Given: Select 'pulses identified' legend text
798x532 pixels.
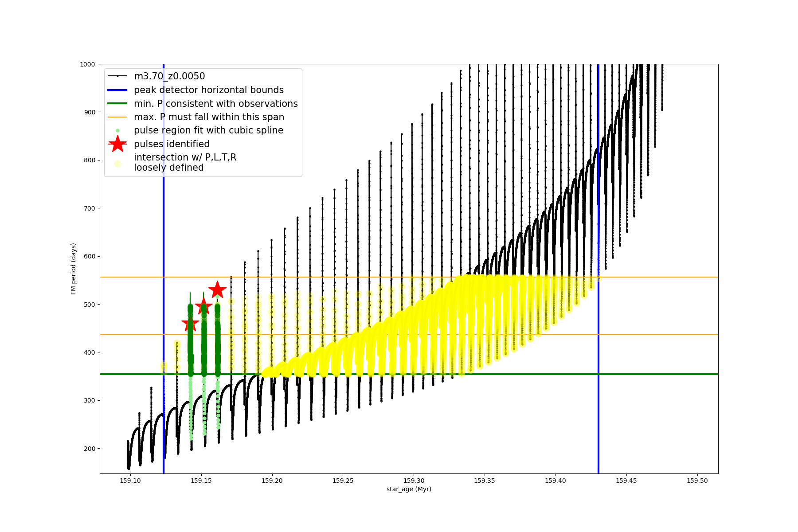Looking at the screenshot, I should tap(172, 144).
